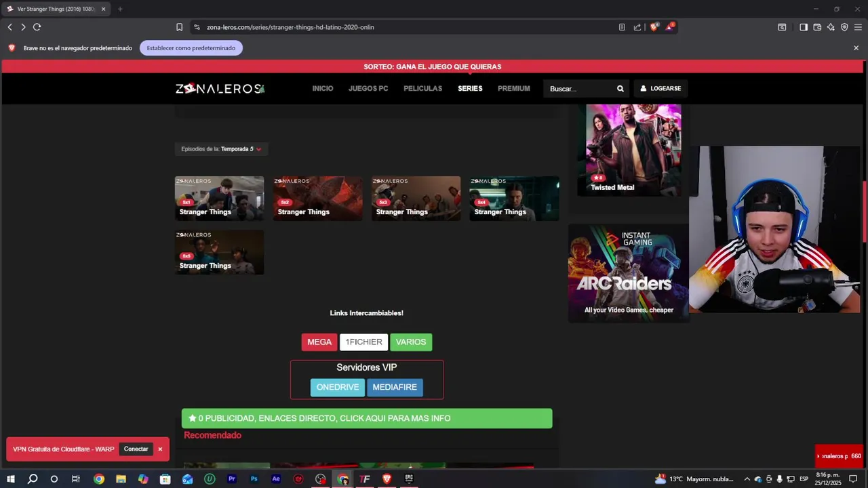Dismiss the default browser notification bar

(x=856, y=48)
